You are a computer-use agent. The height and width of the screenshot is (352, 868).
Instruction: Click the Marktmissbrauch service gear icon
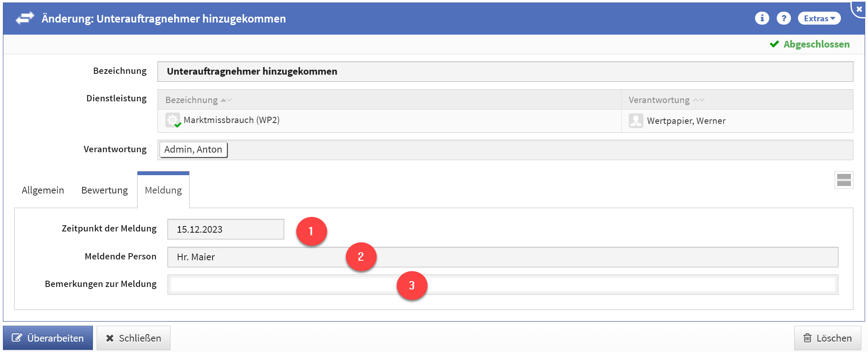tap(173, 120)
